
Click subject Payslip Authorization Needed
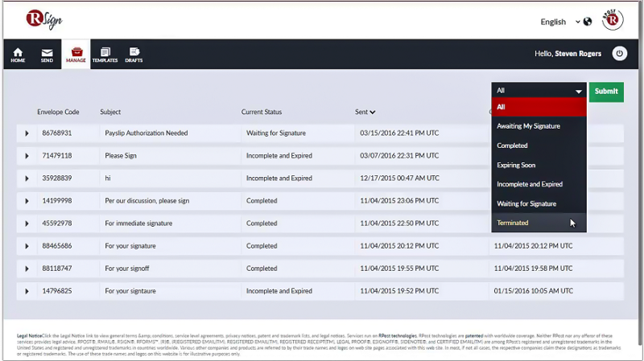tap(147, 133)
